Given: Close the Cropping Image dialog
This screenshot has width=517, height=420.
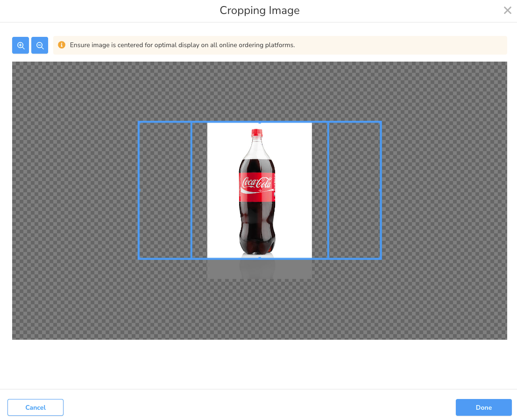Looking at the screenshot, I should [x=507, y=10].
